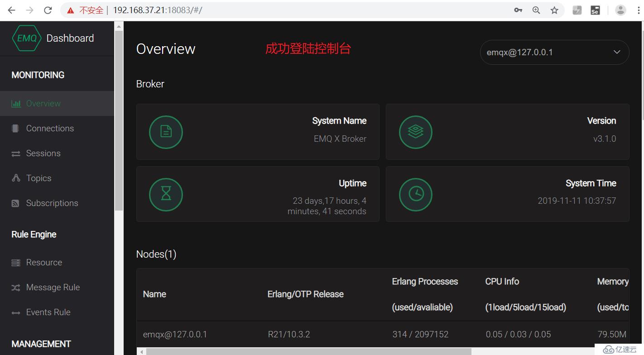Open the browser profile avatar

click(620, 10)
